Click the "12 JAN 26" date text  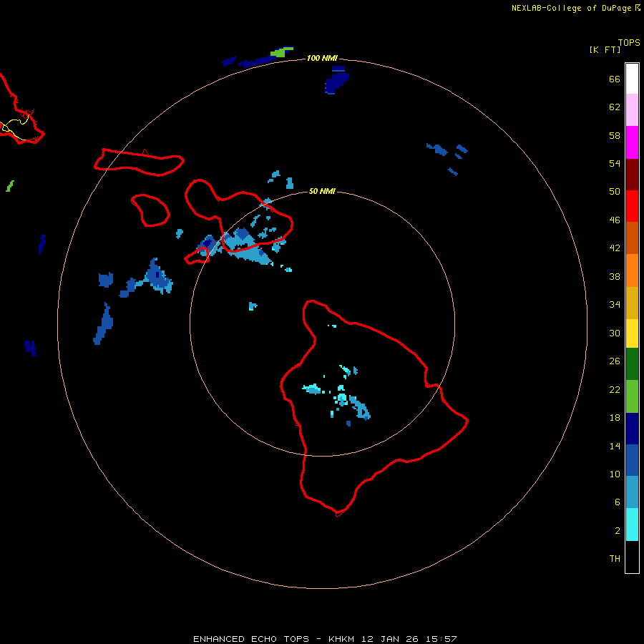pyautogui.click(x=389, y=639)
